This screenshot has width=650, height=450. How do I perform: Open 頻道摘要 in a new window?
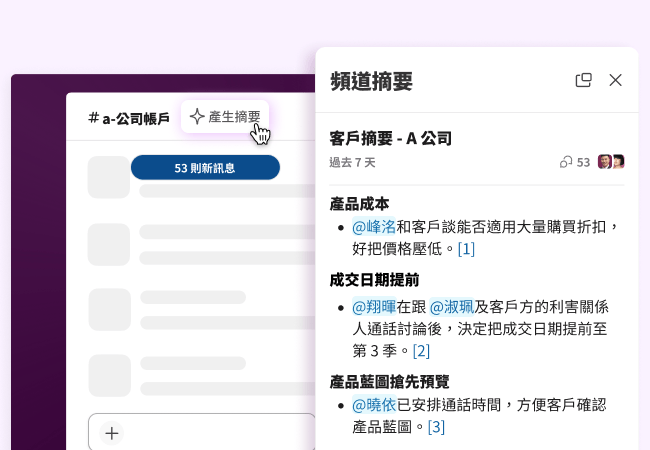coord(583,80)
